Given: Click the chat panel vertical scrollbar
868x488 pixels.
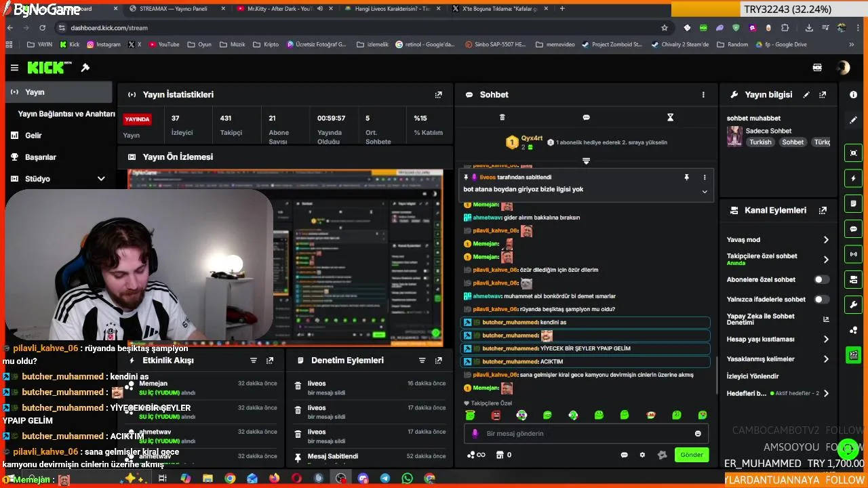Looking at the screenshot, I should pyautogui.click(x=717, y=374).
